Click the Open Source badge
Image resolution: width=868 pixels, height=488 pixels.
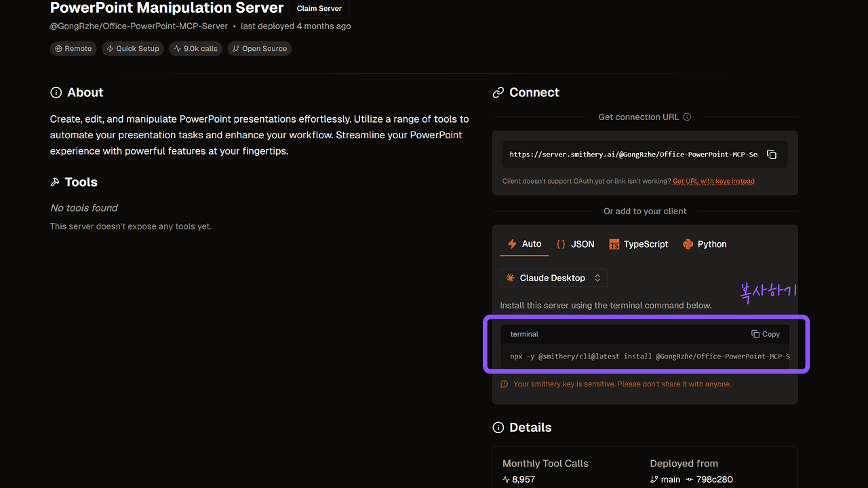tap(259, 49)
